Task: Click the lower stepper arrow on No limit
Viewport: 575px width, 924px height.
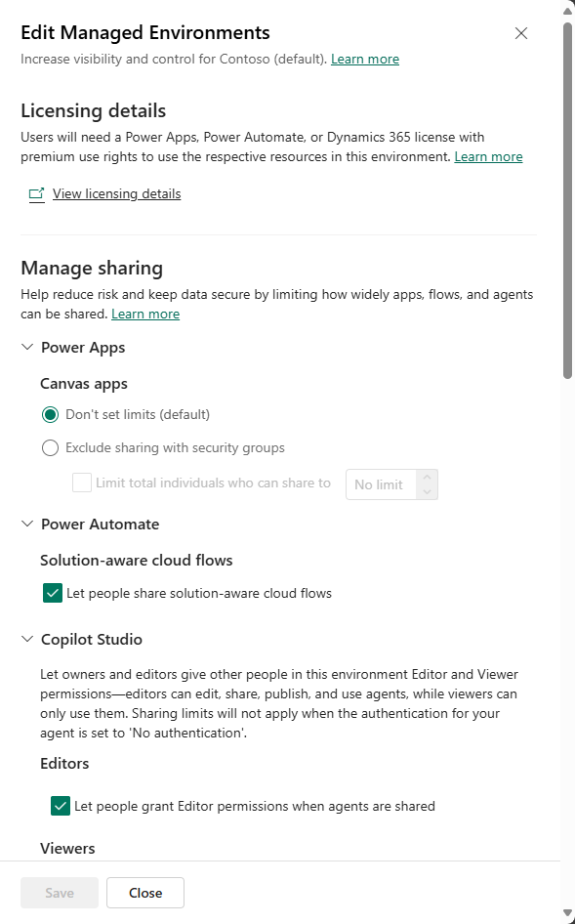Action: tap(428, 489)
